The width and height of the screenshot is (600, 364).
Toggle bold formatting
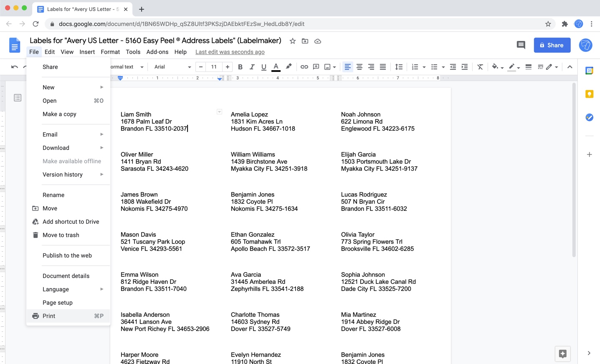(240, 67)
